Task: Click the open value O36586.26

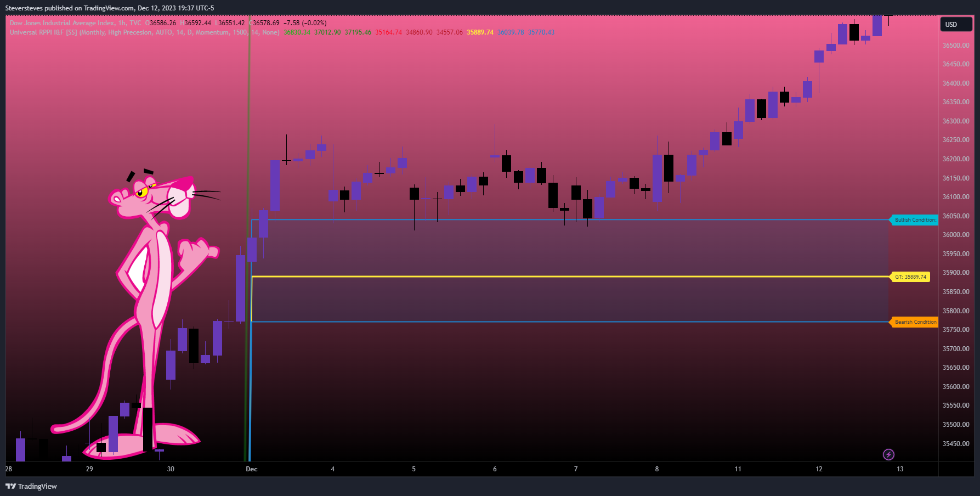Action: (161, 23)
